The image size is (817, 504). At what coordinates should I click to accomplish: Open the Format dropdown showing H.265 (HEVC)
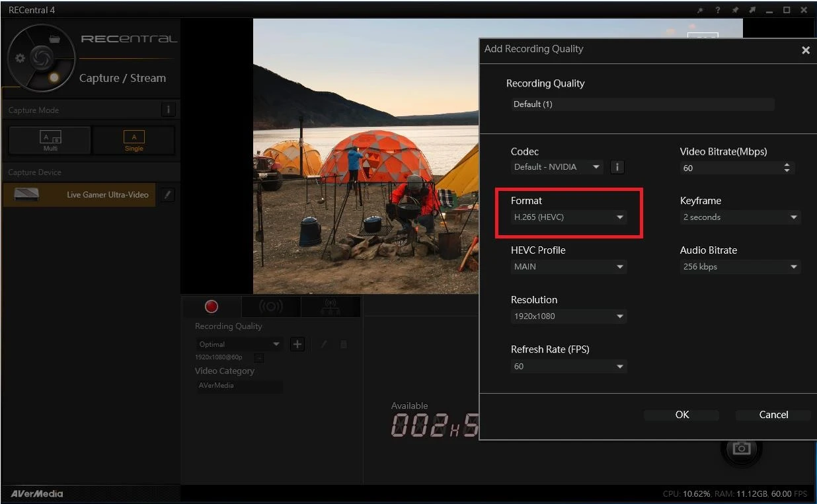coord(569,217)
